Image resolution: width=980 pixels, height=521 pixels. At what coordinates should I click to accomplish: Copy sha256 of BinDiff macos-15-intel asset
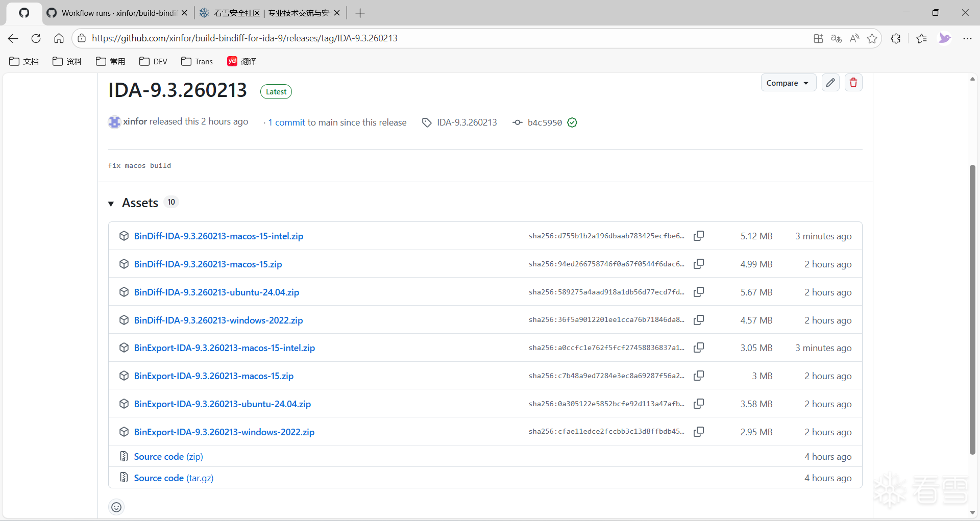tap(699, 236)
